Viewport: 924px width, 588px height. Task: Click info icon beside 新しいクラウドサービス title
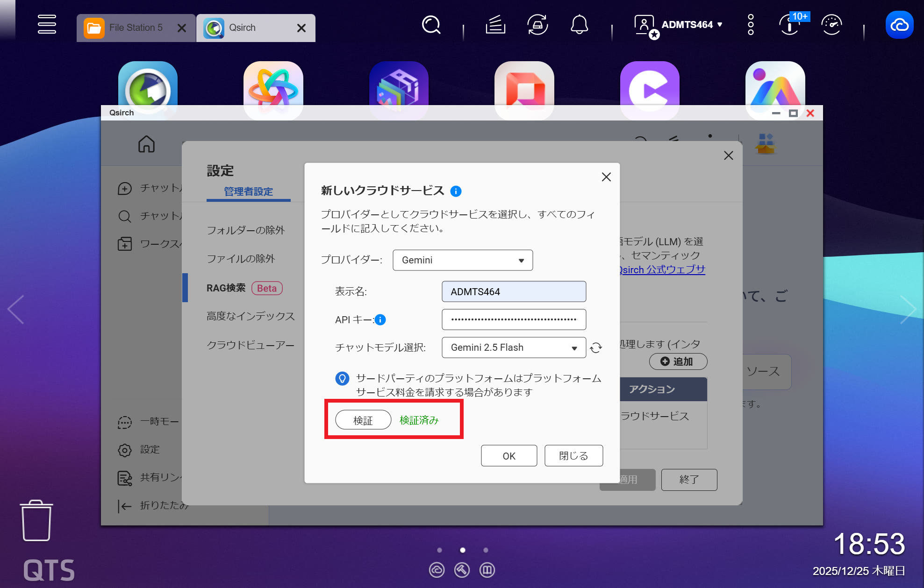point(456,191)
